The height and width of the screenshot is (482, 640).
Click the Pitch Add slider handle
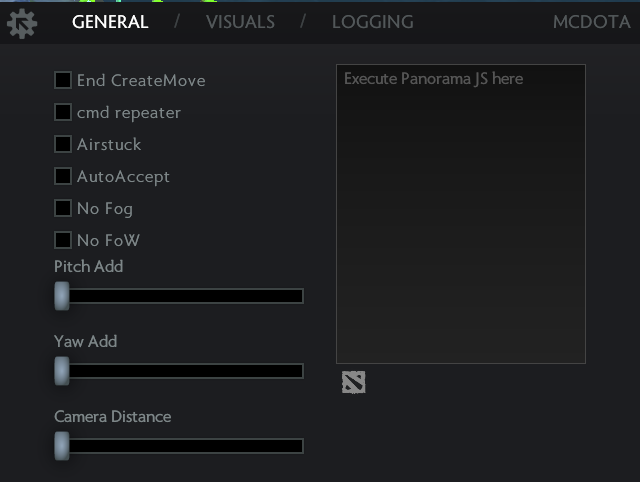pos(62,296)
